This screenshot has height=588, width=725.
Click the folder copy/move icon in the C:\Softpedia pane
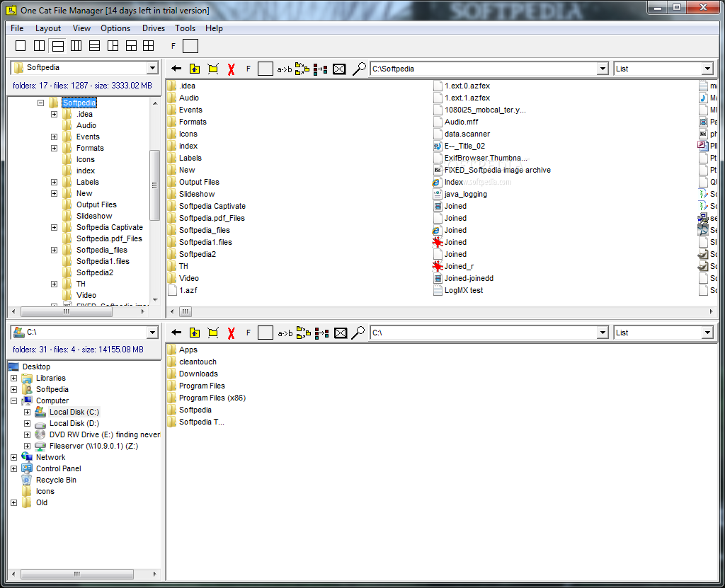coord(302,69)
